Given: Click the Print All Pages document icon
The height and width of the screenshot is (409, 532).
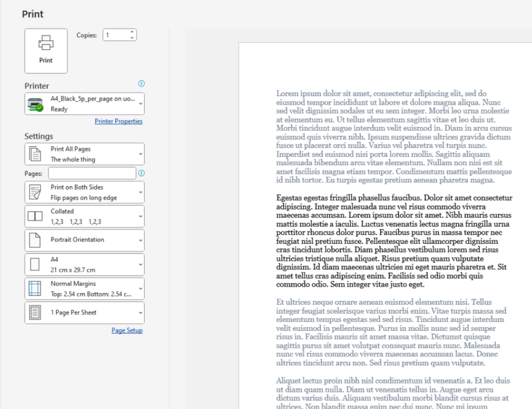Looking at the screenshot, I should click(x=35, y=154).
